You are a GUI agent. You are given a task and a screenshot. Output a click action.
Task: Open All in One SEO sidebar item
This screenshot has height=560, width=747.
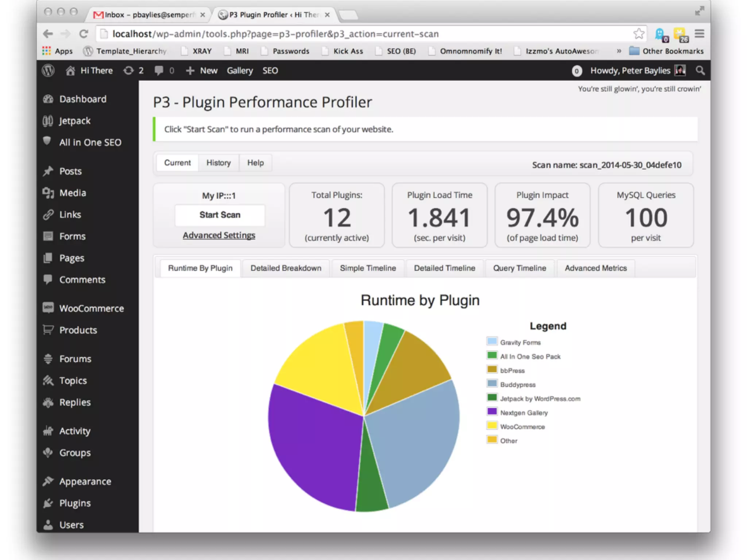click(90, 142)
